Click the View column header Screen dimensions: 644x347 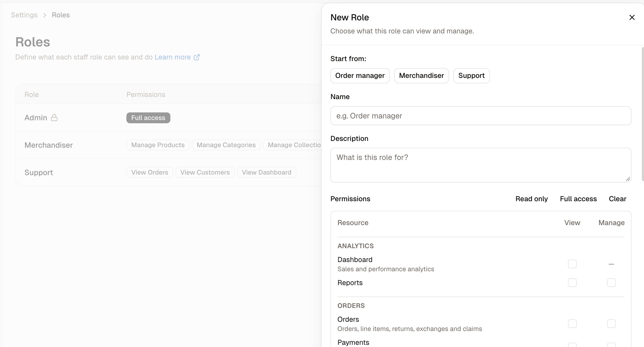coord(572,223)
